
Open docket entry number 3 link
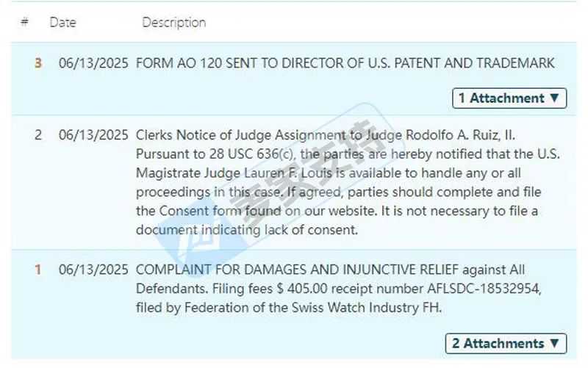[x=38, y=63]
